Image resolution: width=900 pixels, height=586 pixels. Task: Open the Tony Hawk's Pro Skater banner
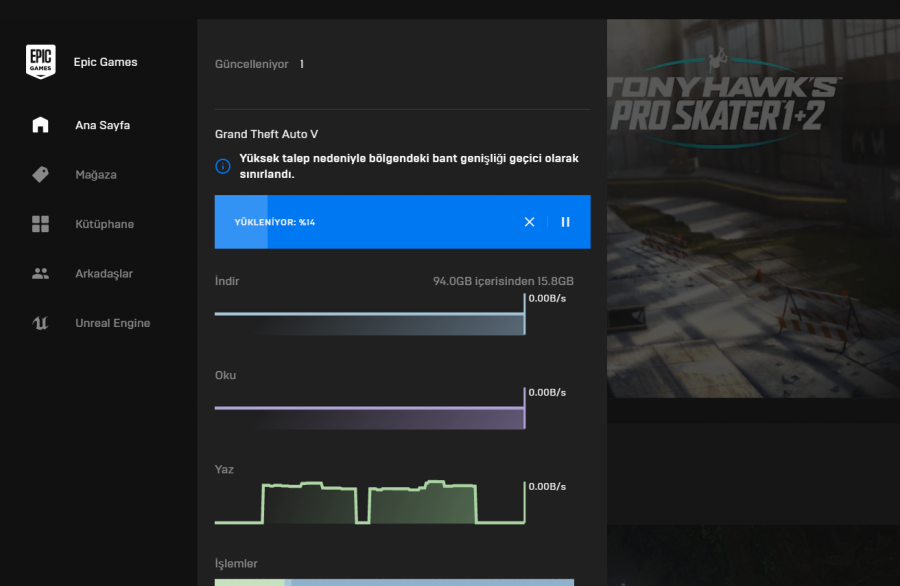(x=753, y=208)
